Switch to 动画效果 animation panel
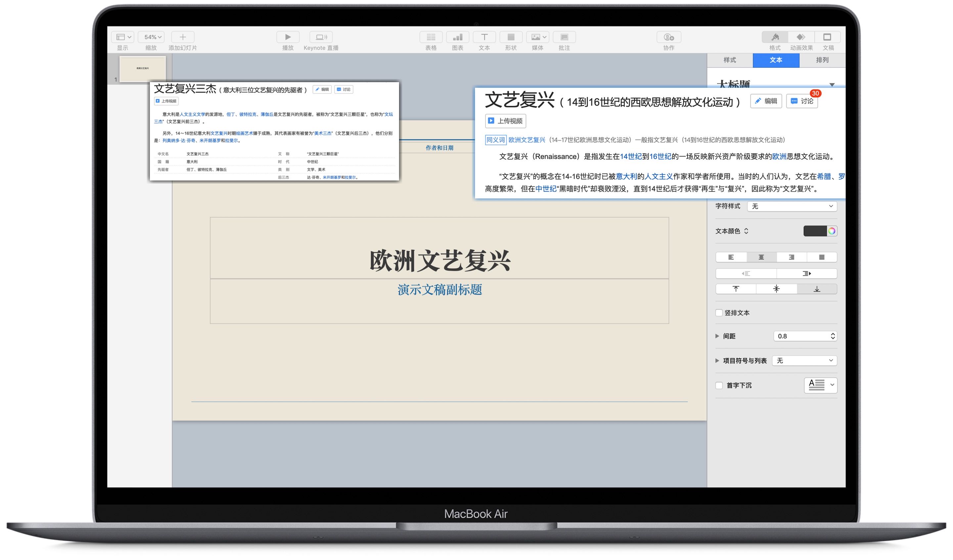The height and width of the screenshot is (560, 953). click(801, 37)
